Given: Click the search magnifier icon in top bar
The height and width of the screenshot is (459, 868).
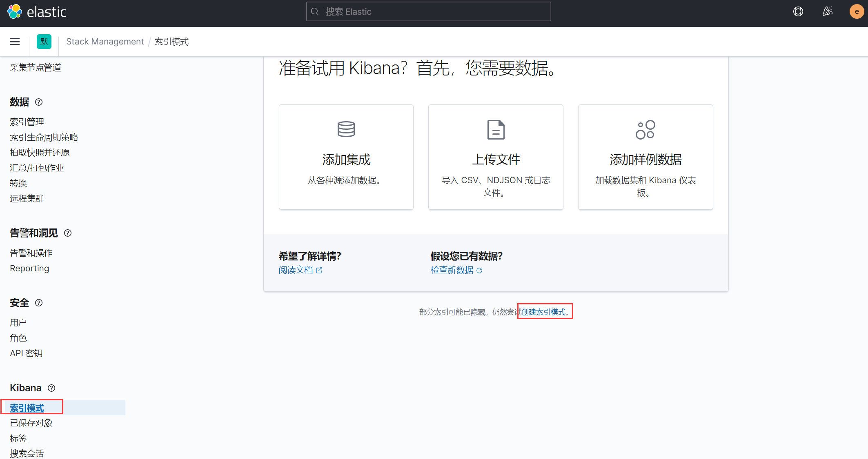Looking at the screenshot, I should pos(315,11).
